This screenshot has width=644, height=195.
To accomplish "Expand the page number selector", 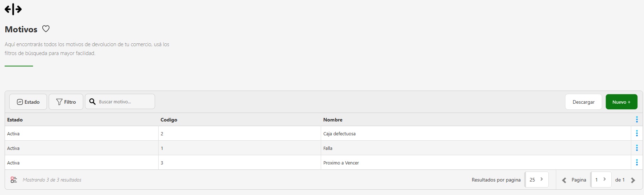I will (601, 180).
